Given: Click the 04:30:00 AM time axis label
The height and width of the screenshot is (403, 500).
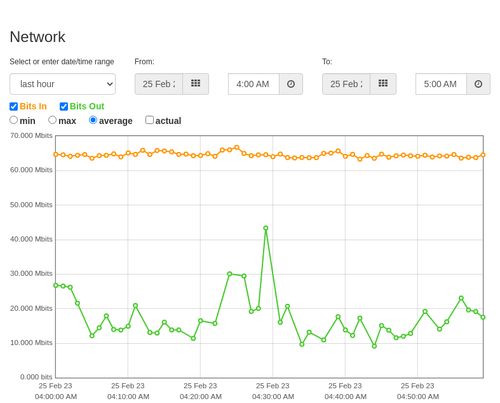Looking at the screenshot, I should 273,397.
